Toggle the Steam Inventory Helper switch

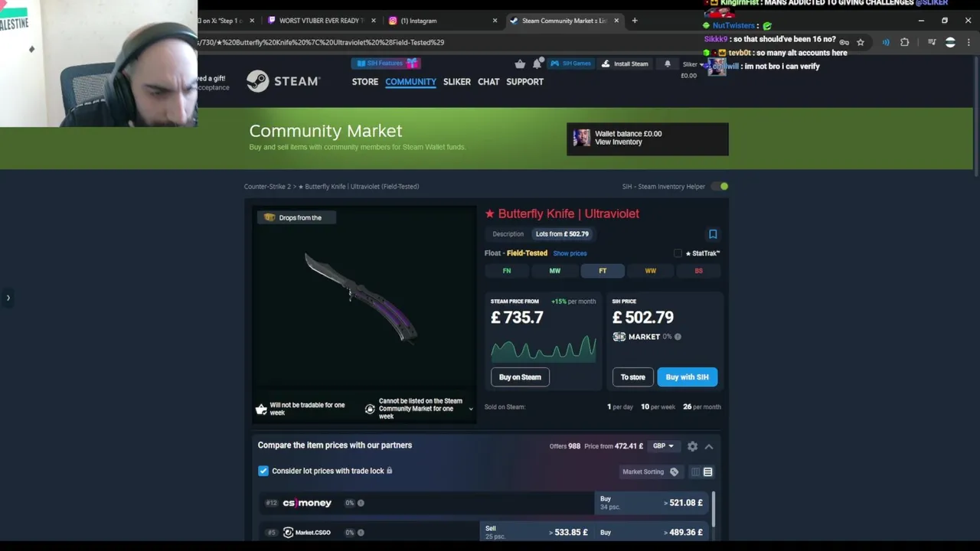tap(719, 186)
